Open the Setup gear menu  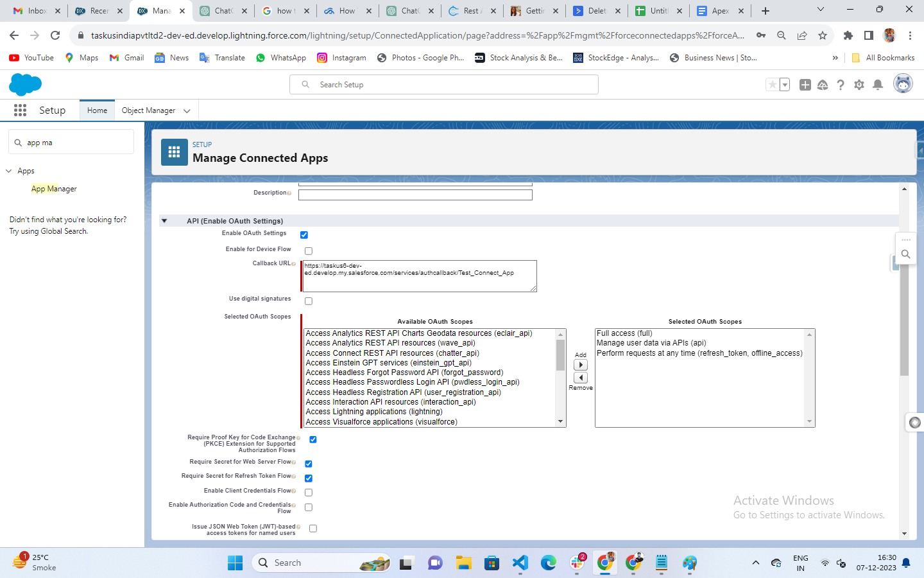tap(859, 85)
